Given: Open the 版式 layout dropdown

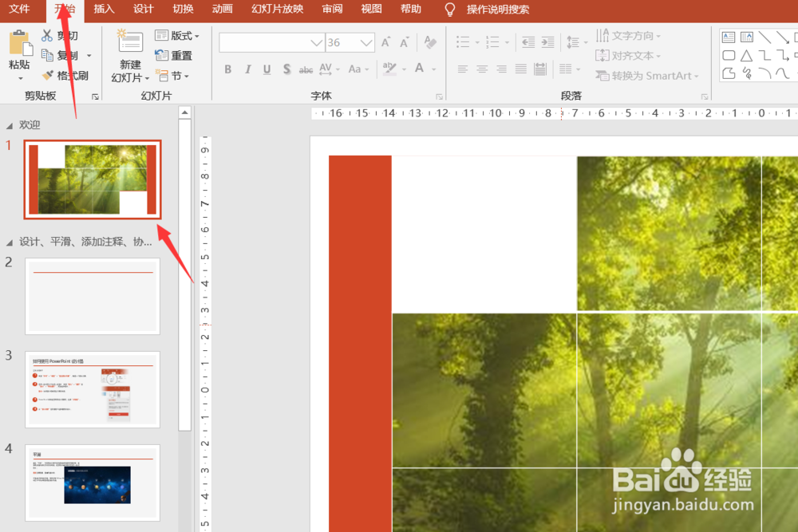Looking at the screenshot, I should [176, 36].
